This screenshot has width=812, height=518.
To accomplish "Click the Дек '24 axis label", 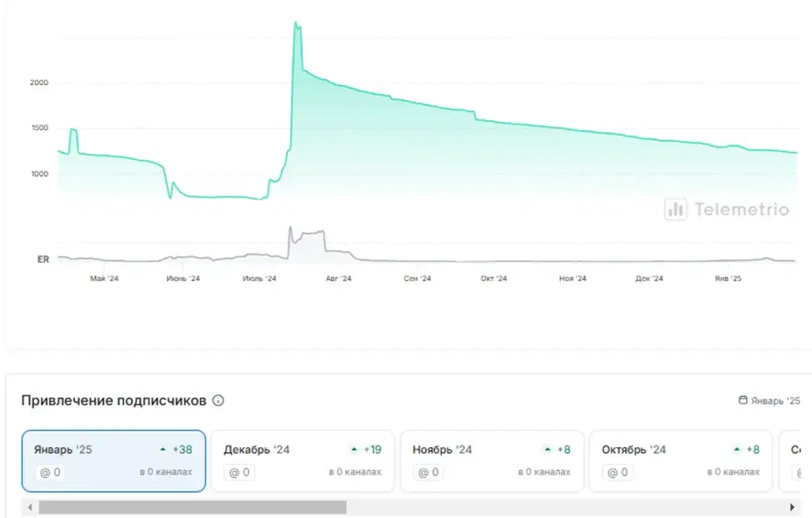I will click(649, 279).
